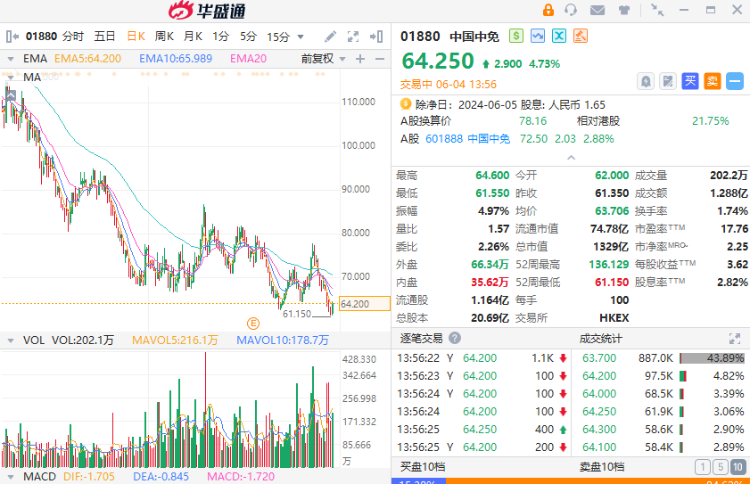Open the skin theme shirt icon
This screenshot has width=750, height=484.
(x=624, y=10)
